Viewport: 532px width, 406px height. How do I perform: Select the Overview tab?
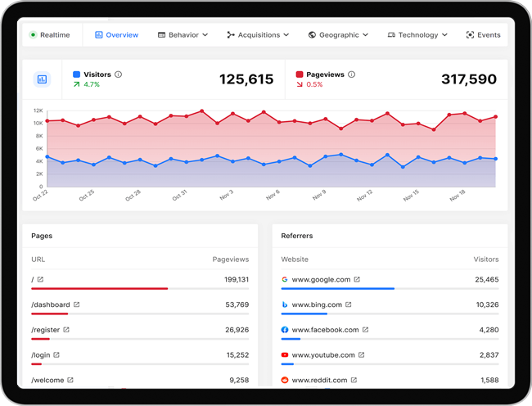116,35
